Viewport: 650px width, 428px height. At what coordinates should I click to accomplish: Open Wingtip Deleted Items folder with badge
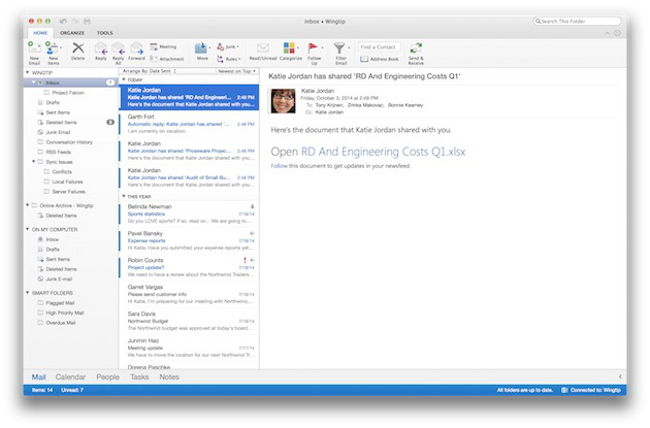70,122
